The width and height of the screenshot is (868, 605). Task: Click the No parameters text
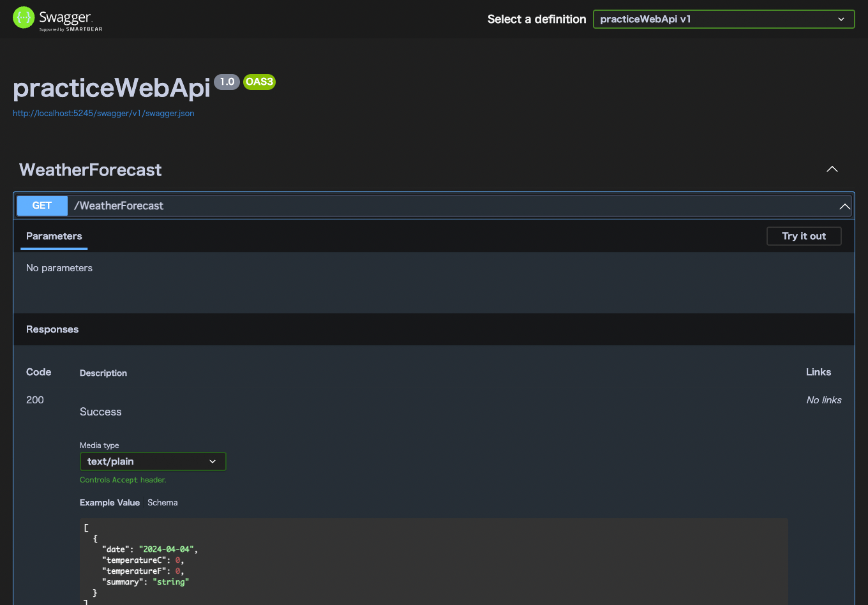(59, 268)
